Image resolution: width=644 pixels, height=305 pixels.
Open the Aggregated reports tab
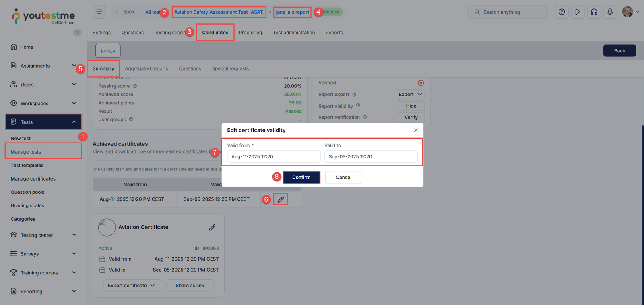click(147, 68)
